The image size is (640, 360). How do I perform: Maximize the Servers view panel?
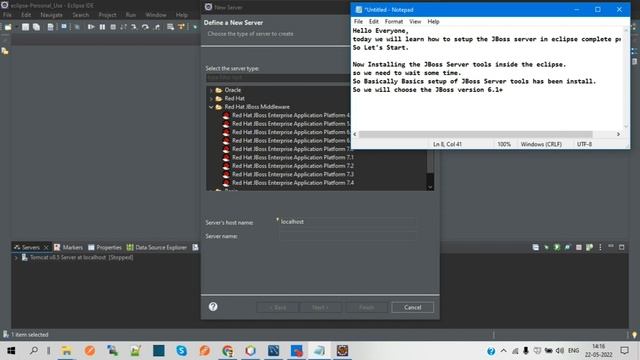(x=622, y=247)
